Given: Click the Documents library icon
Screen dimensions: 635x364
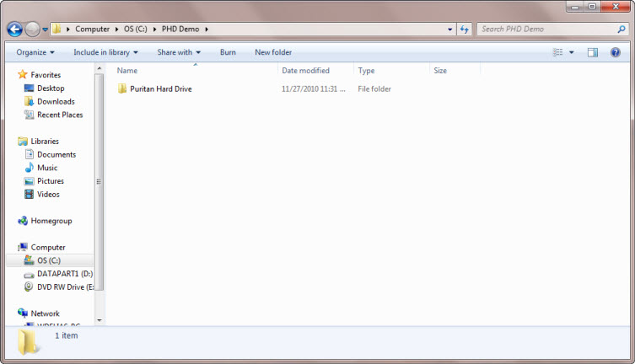Looking at the screenshot, I should (x=30, y=154).
